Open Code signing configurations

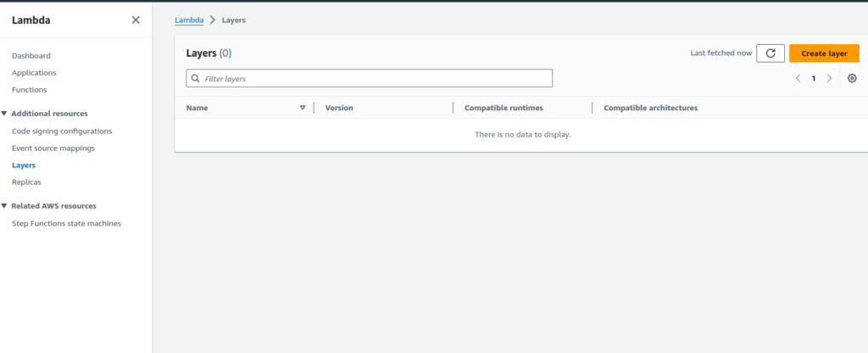point(62,132)
